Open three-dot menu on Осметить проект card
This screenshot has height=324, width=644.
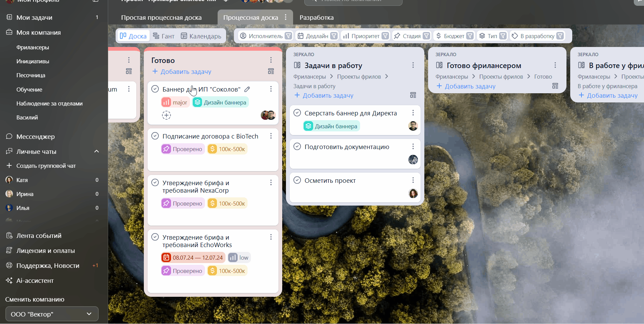(413, 180)
